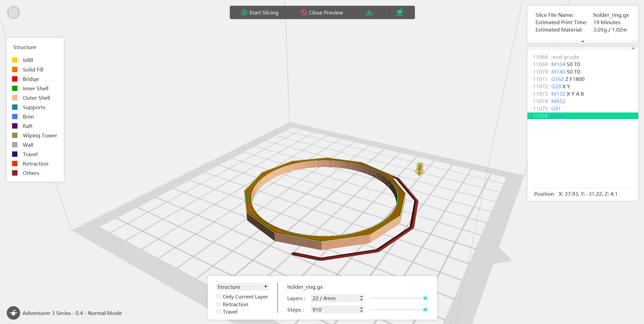Screen dimensions: 644x324
Task: Collapse the gcode panel double chevron
Action: tap(633, 48)
